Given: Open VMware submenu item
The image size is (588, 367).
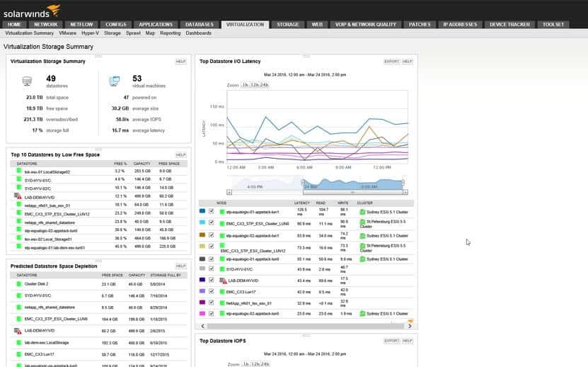Looking at the screenshot, I should coord(67,33).
